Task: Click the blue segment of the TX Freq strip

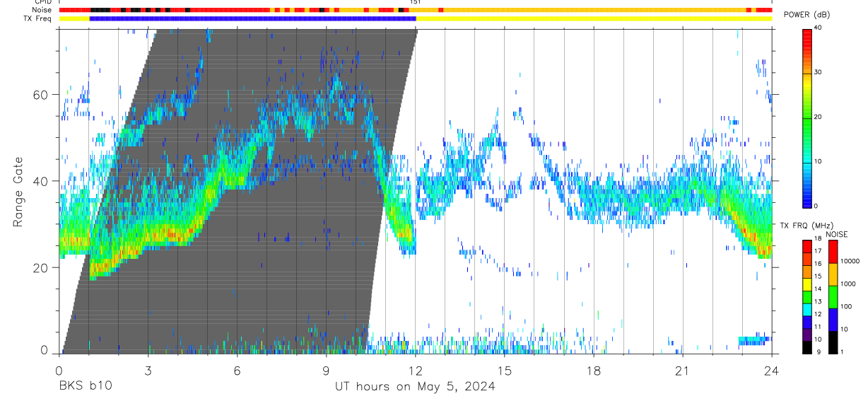Action: 252,18
